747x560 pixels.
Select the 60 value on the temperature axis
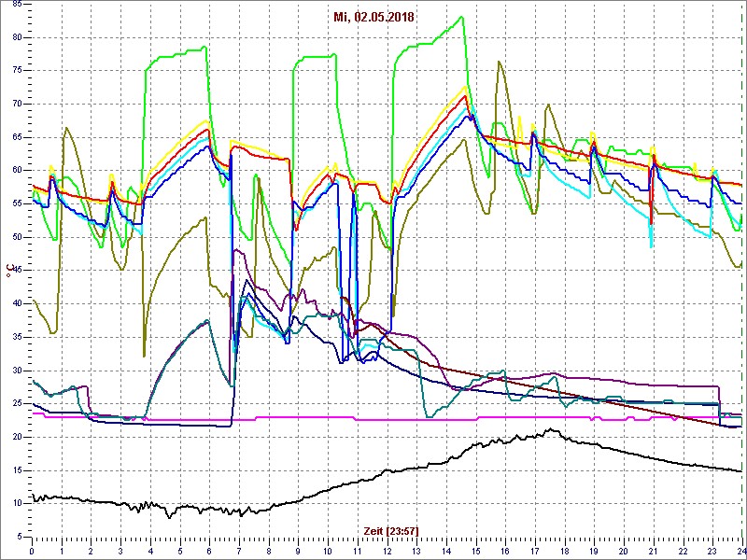tap(16, 171)
